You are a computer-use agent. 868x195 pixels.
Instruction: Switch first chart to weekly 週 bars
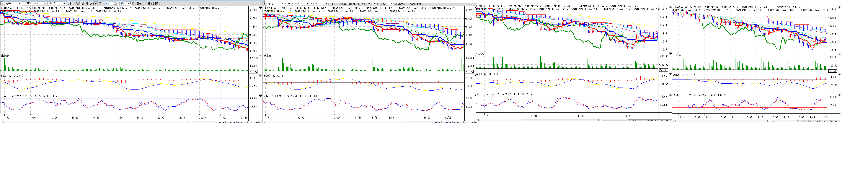pos(87,3)
